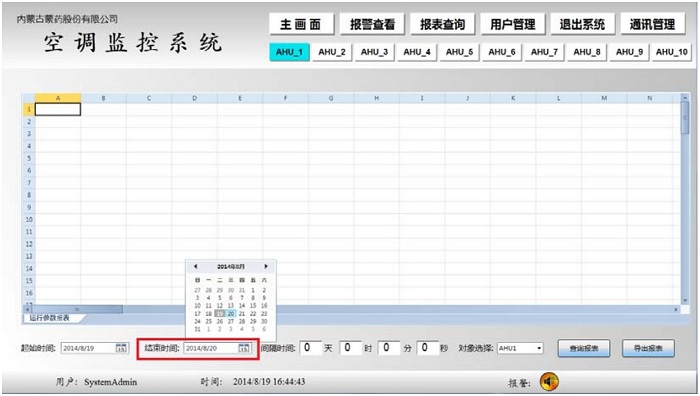Open the 主画面 main screen
The image size is (700, 396).
pyautogui.click(x=301, y=24)
